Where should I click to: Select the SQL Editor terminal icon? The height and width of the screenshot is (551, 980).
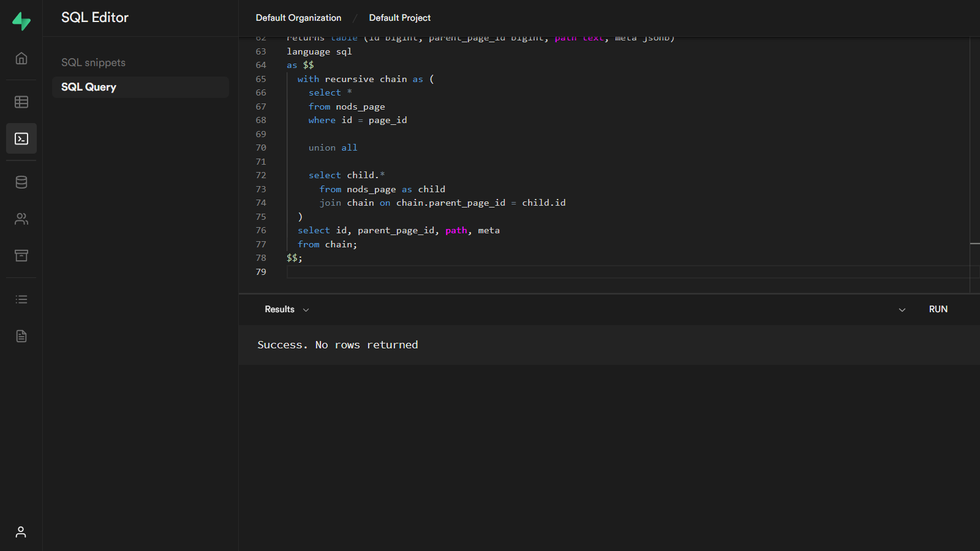pos(21,139)
